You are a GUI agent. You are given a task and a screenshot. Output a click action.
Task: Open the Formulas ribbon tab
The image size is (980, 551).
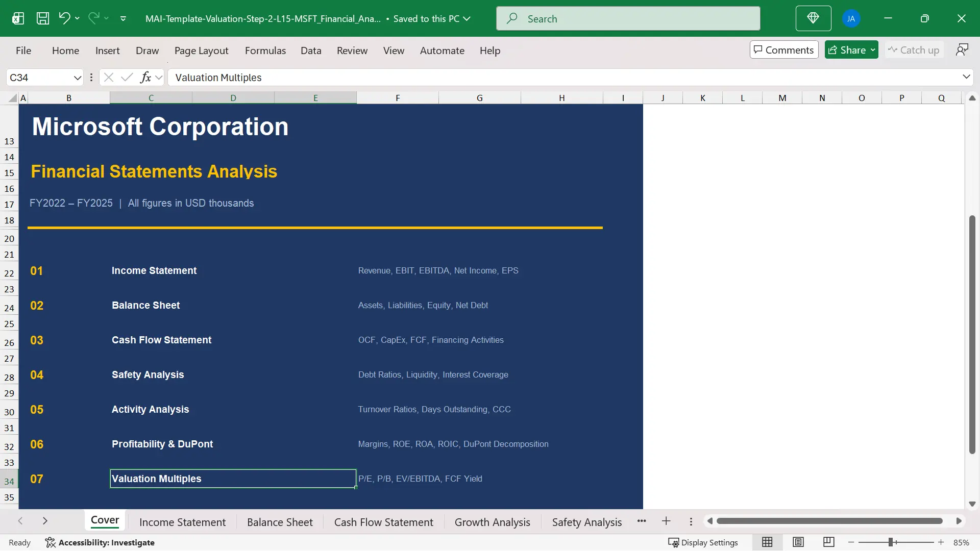coord(265,51)
